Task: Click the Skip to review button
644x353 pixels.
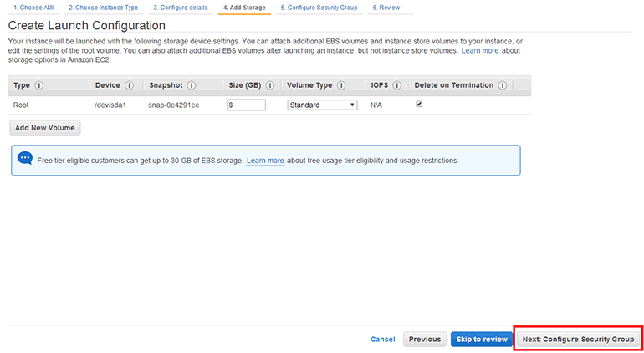Action: coord(482,339)
